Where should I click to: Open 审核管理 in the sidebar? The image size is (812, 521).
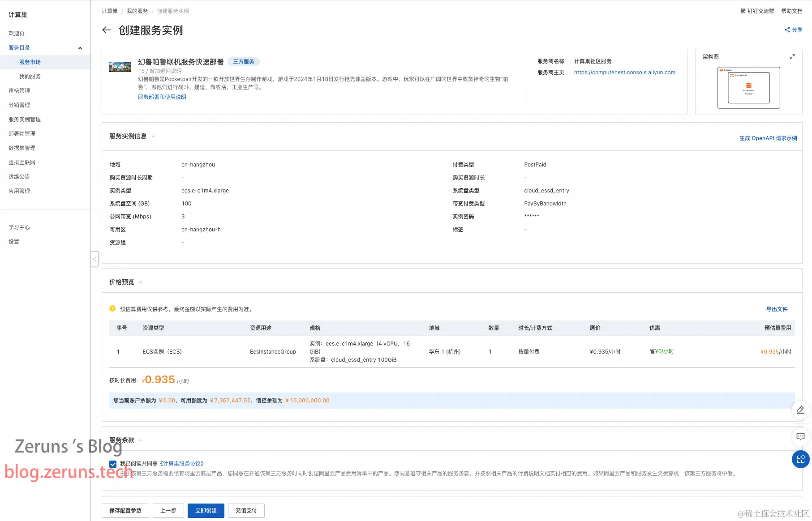click(x=19, y=91)
